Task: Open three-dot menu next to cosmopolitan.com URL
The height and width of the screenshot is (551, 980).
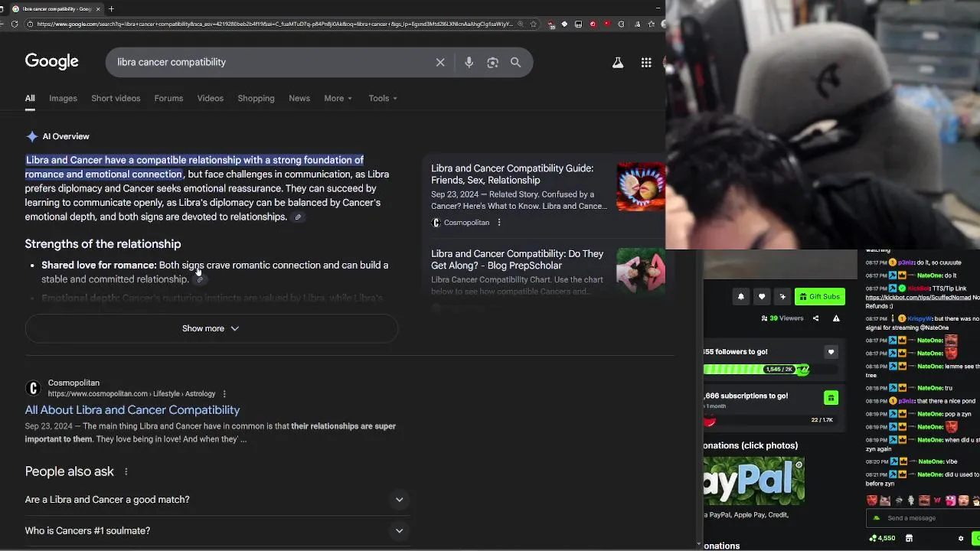Action: click(x=224, y=393)
